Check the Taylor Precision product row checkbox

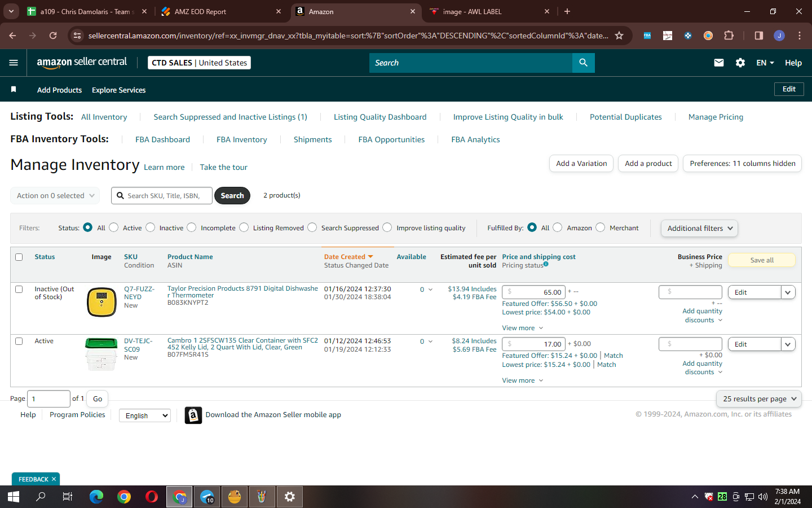pyautogui.click(x=19, y=290)
